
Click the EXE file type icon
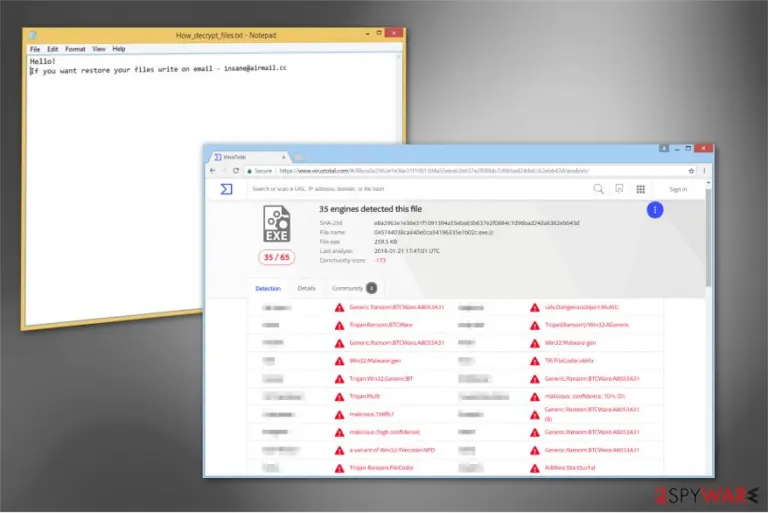(x=277, y=224)
